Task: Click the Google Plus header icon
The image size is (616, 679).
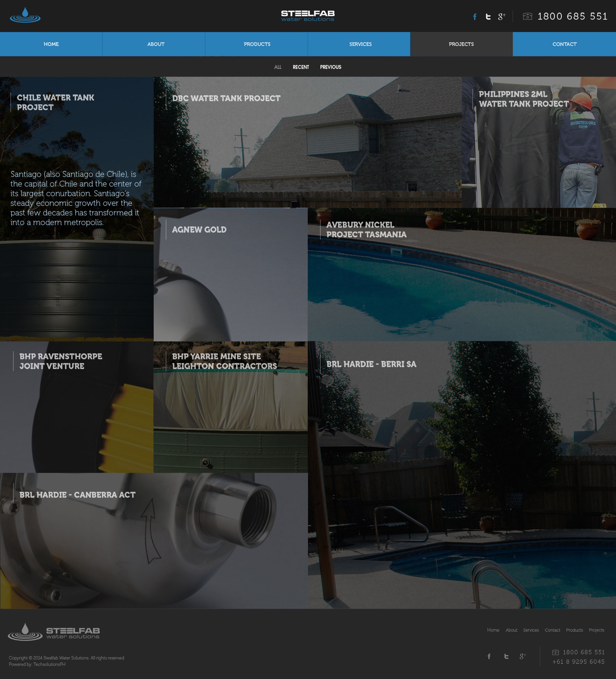Action: [501, 17]
